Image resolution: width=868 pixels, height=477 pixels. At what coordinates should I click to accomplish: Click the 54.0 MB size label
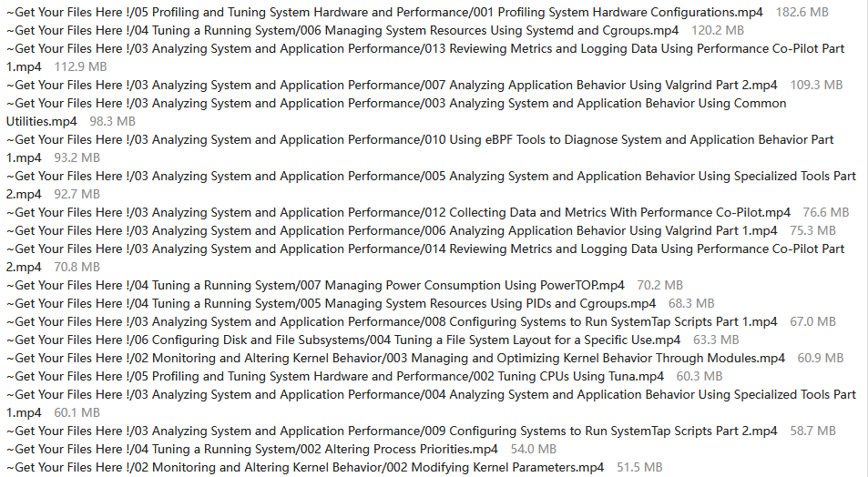(x=533, y=450)
